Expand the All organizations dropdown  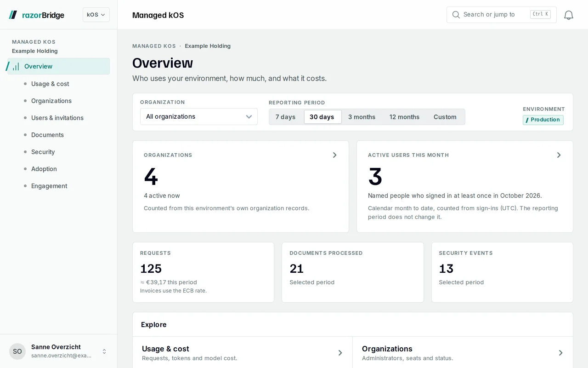click(199, 117)
